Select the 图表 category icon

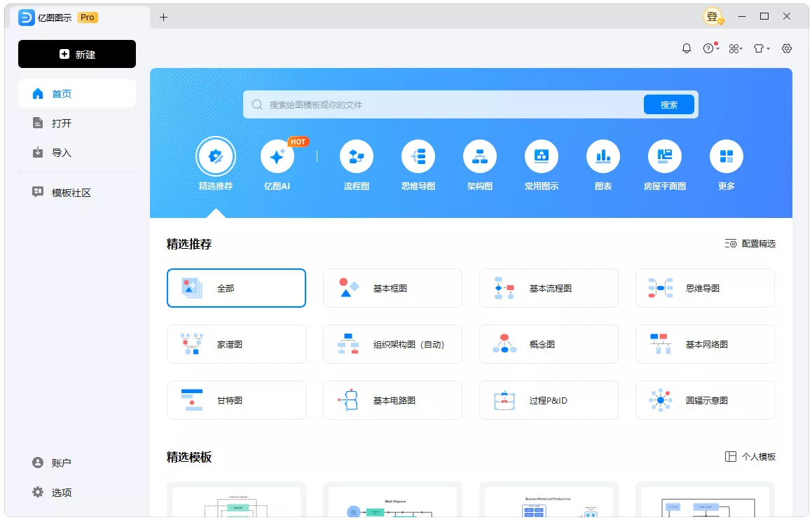603,156
